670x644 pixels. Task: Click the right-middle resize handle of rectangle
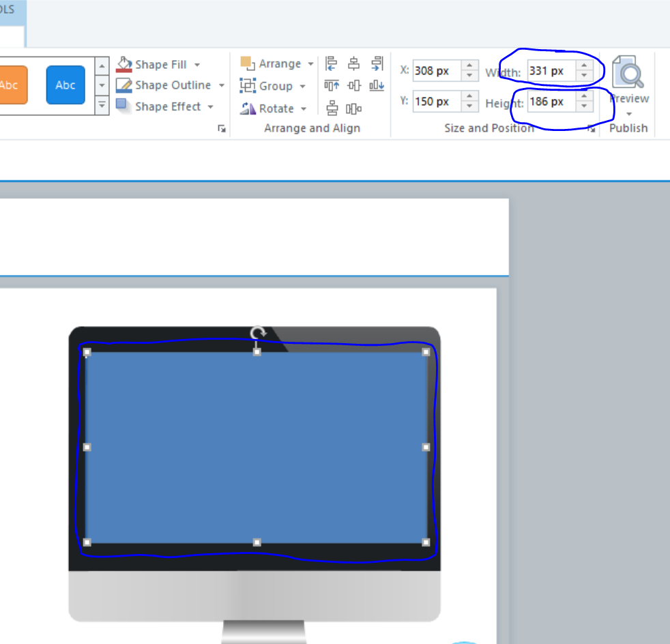[x=426, y=447]
